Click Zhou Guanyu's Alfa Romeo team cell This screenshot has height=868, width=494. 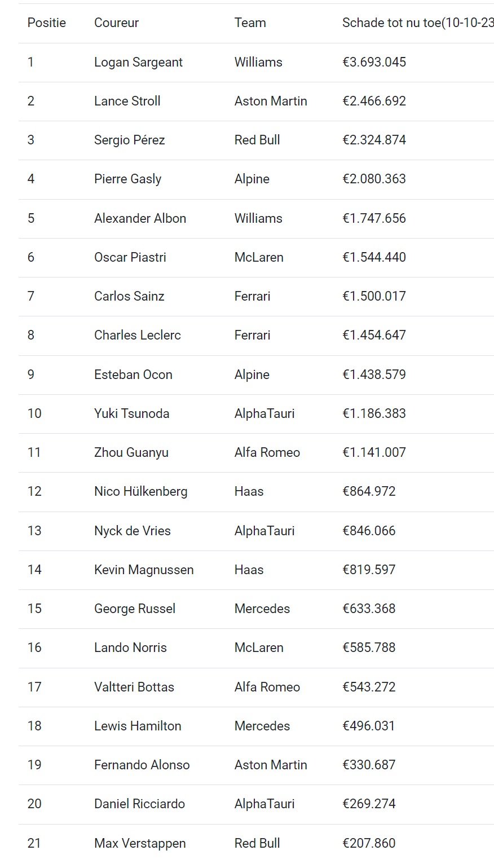267,452
